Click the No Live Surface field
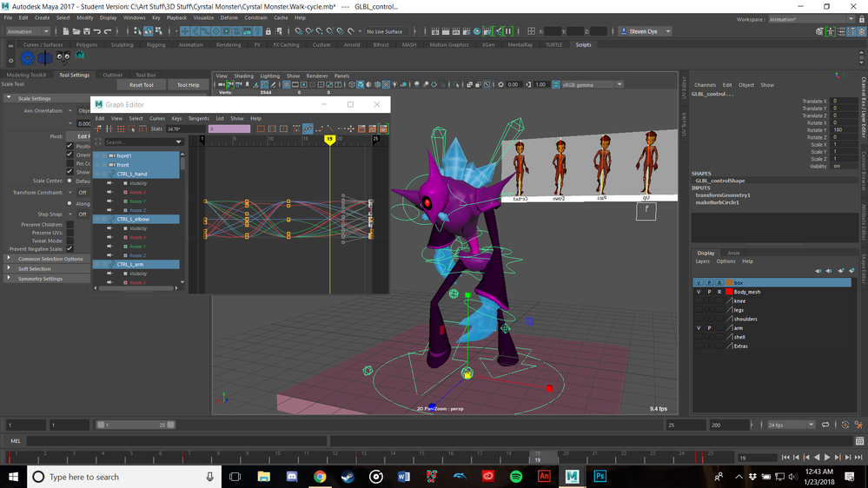The width and height of the screenshot is (868, 488). 388,31
